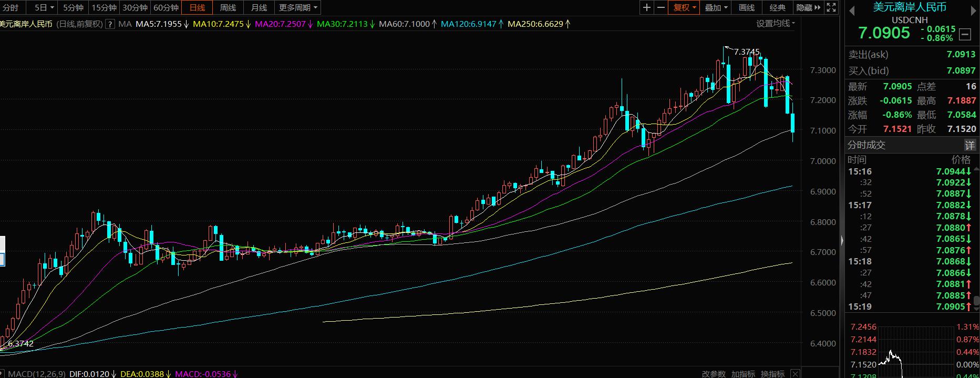Image resolution: width=980 pixels, height=378 pixels.
Task: Expand 更多周期 period dropdown
Action: tap(298, 7)
